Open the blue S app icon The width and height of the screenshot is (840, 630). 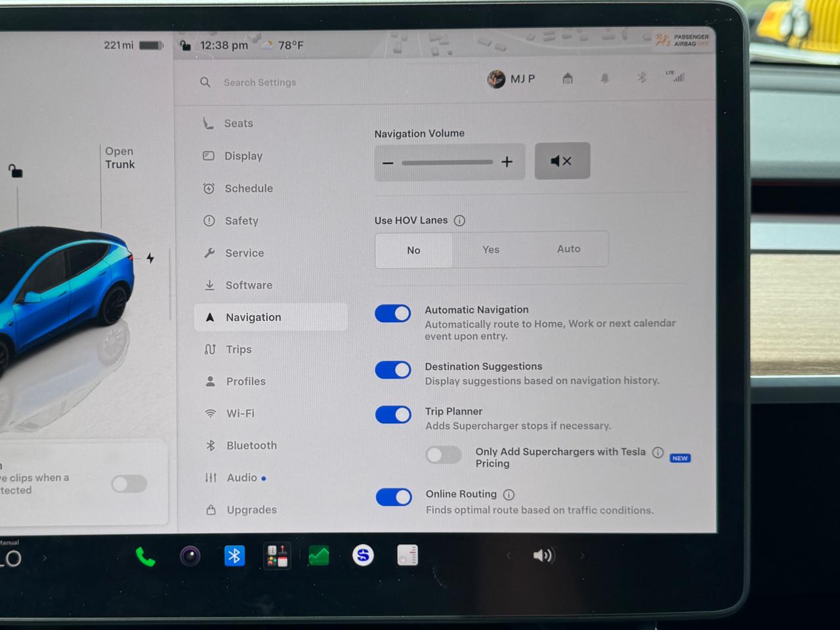click(363, 555)
